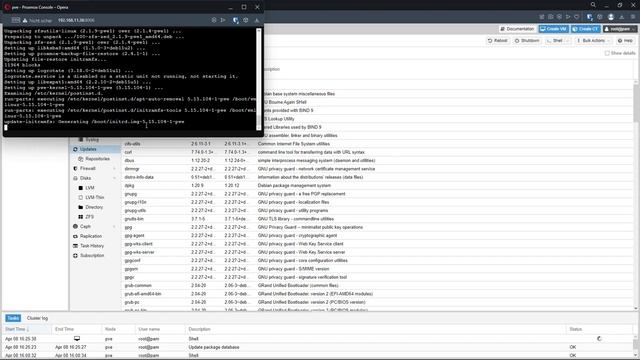Click Create CT button
The width and height of the screenshot is (640, 360).
[x=586, y=29]
